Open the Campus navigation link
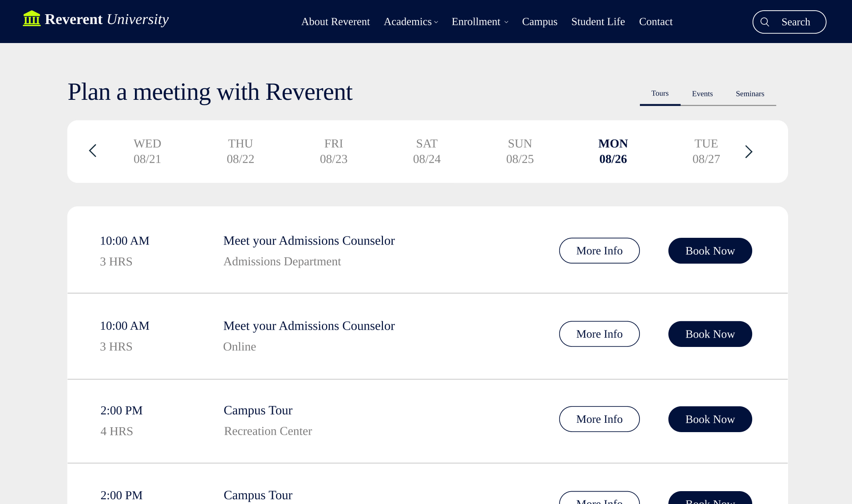 539,22
